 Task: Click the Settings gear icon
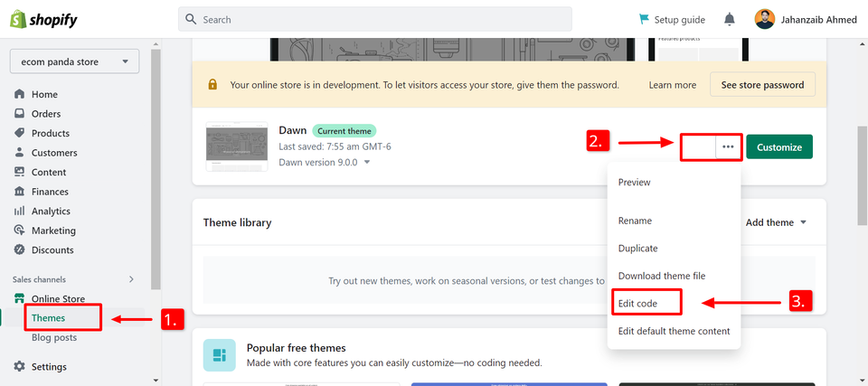click(x=19, y=367)
